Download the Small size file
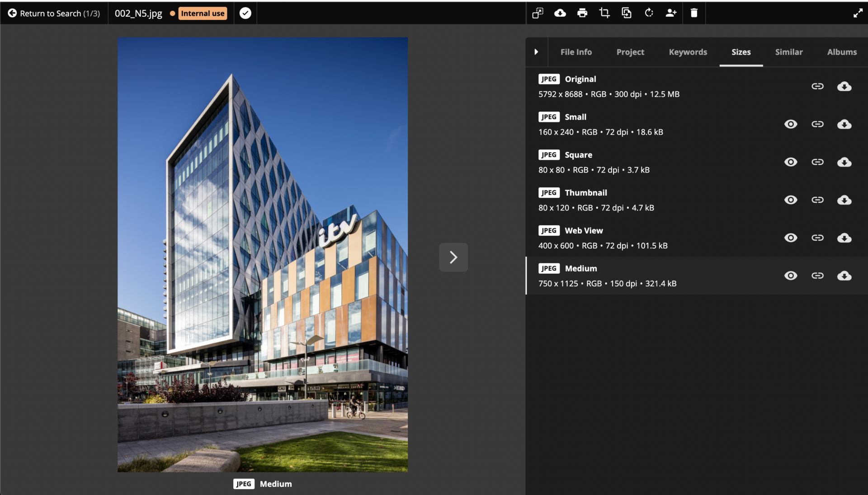868x495 pixels. point(844,124)
